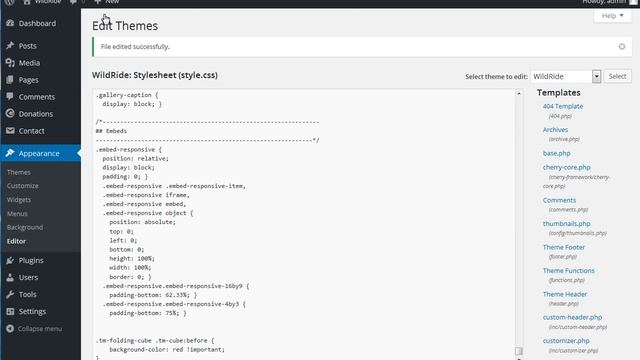Click the Appearance paintbrush icon
Viewport: 640px width, 360px height.
coord(10,153)
